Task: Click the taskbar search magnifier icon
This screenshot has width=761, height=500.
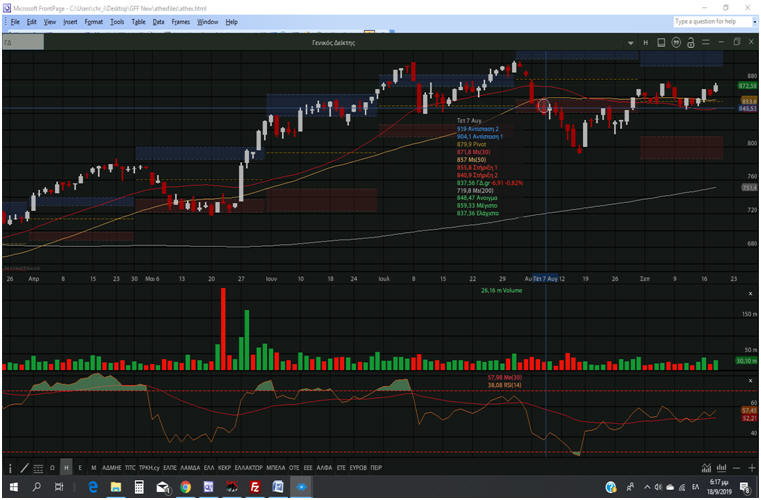Action: click(36, 487)
